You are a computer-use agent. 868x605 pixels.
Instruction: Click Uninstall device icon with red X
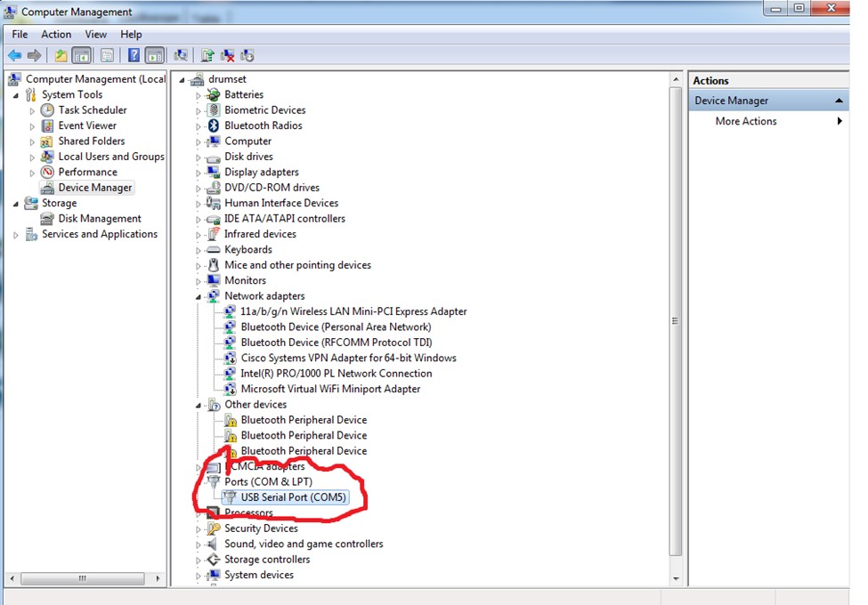click(227, 55)
